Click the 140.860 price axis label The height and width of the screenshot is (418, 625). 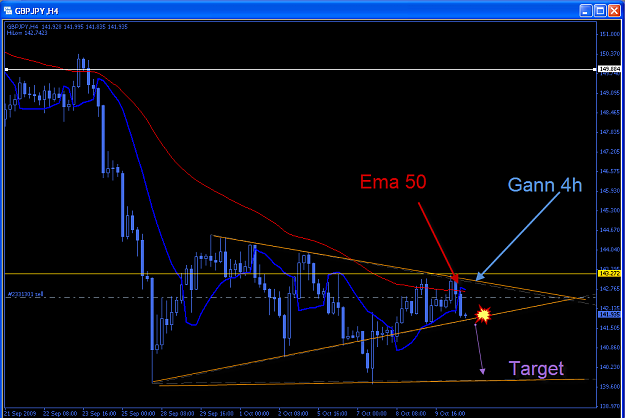click(610, 347)
